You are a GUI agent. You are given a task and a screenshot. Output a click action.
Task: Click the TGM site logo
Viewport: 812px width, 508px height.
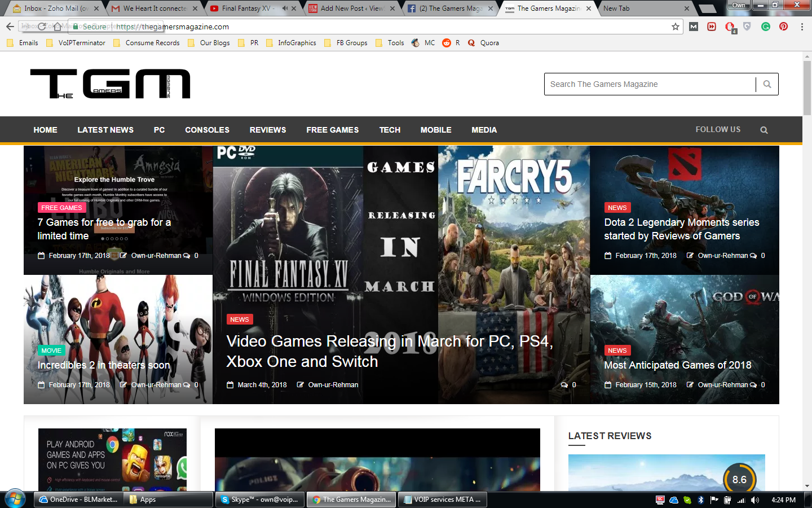[110, 84]
